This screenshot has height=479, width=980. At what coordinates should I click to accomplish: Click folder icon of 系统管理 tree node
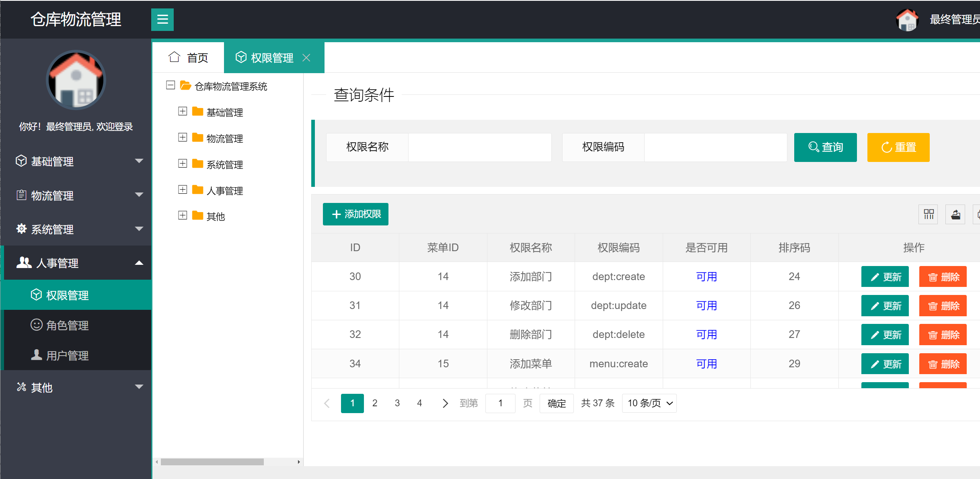[x=197, y=164]
